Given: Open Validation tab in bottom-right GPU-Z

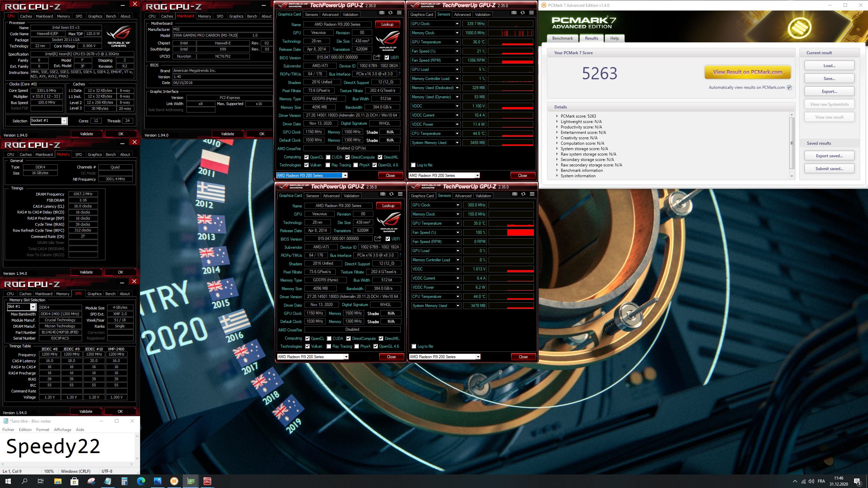Looking at the screenshot, I should pos(483,196).
